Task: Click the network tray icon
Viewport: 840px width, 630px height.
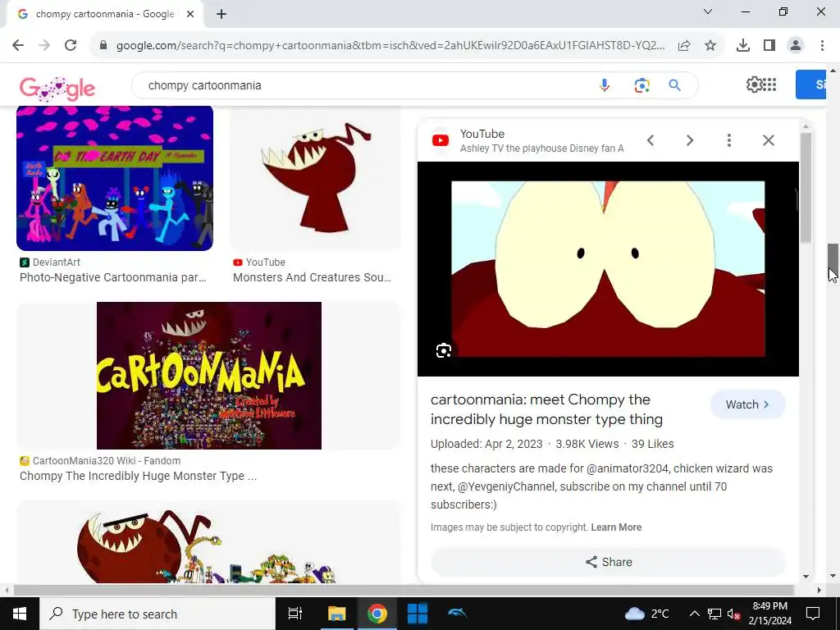Action: [714, 614]
